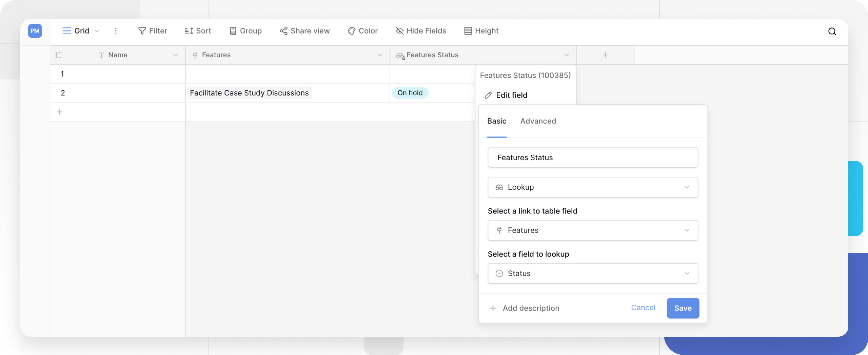Viewport: 868px width, 355px height.
Task: Expand the Status lookup field dropdown
Action: coord(592,274)
